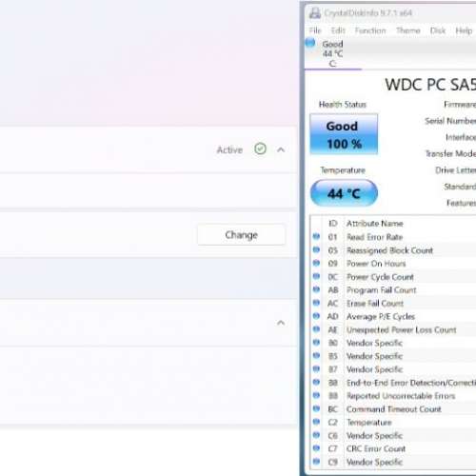This screenshot has height=476, width=476.
Task: Click the status dot for CRC Error Count
Action: 316,448
